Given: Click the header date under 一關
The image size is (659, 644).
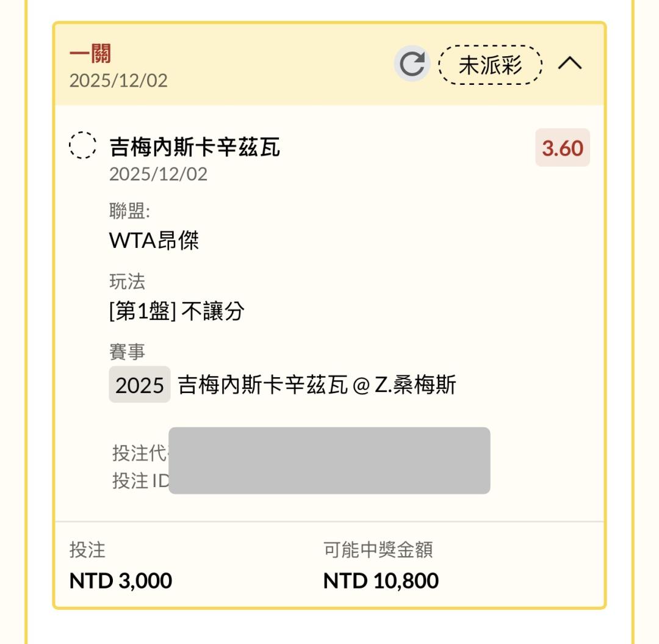Looking at the screenshot, I should tap(118, 81).
